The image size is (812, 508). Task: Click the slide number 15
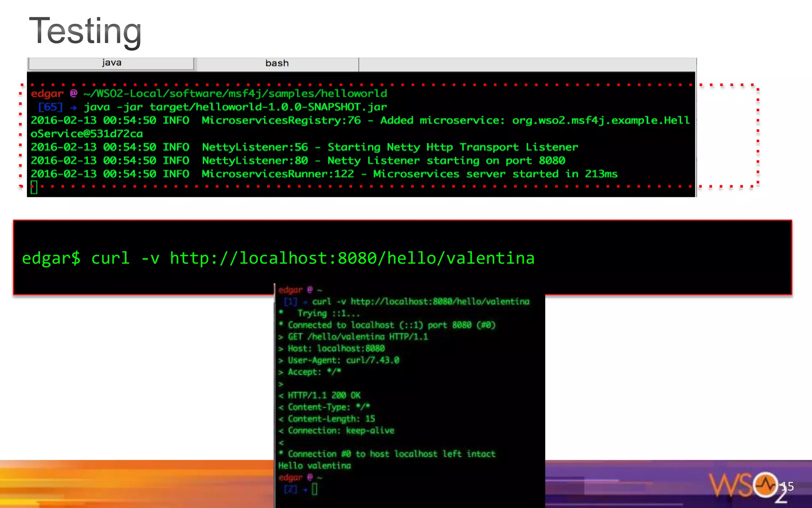(x=787, y=487)
